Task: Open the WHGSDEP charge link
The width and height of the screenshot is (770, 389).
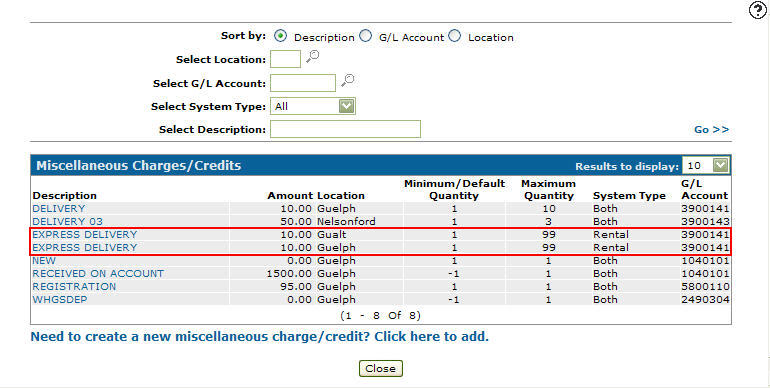Action: pyautogui.click(x=60, y=299)
